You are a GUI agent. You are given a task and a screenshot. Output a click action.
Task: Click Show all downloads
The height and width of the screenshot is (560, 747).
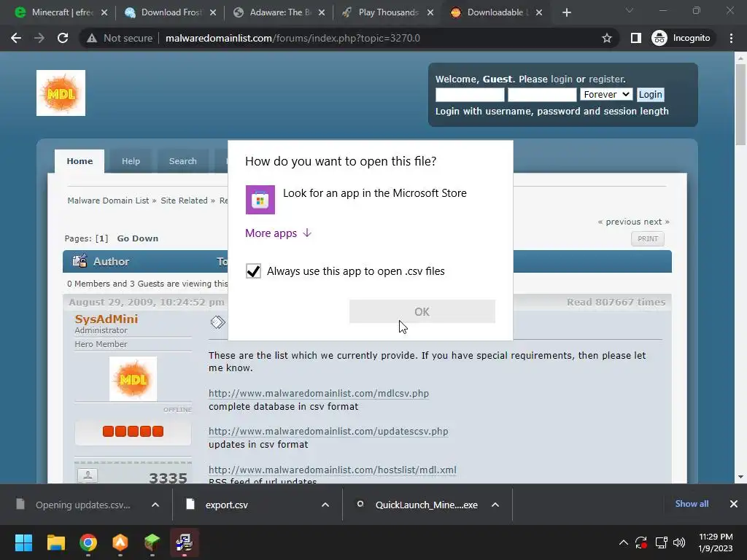(692, 504)
